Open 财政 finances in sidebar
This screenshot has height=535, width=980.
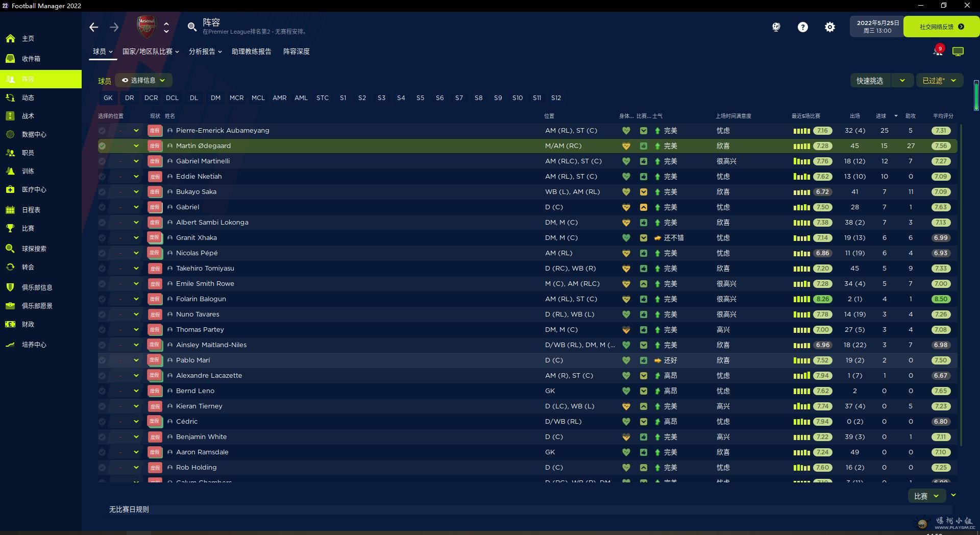(41, 324)
